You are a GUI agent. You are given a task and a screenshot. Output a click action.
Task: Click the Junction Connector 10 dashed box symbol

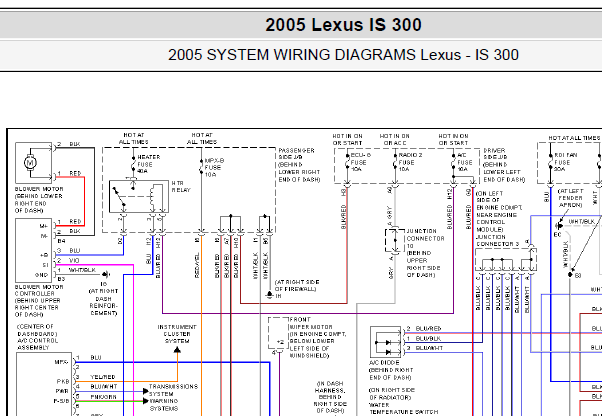(395, 240)
